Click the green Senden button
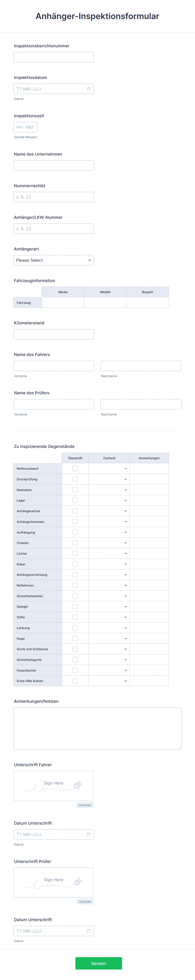Screen dimensions: 195x980 (99, 963)
